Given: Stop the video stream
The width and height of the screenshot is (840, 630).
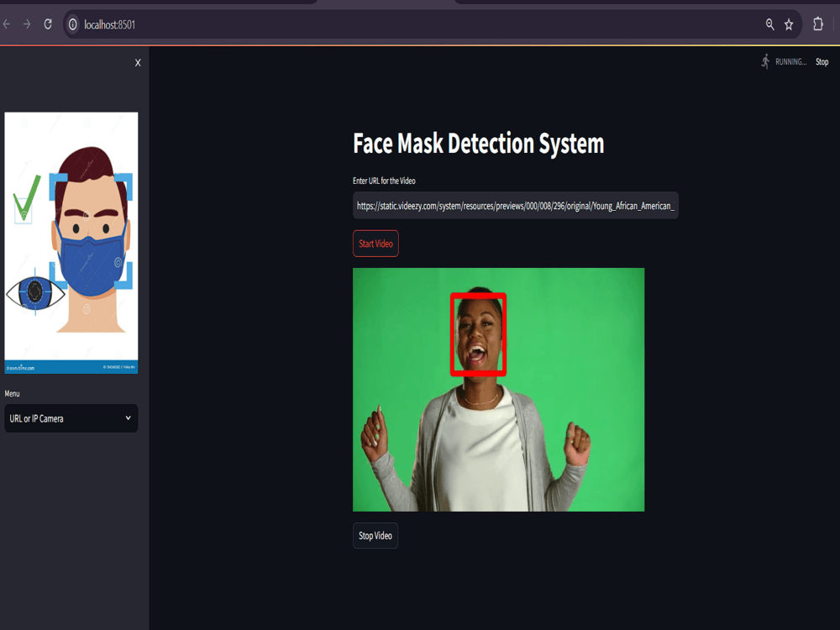Looking at the screenshot, I should click(375, 536).
